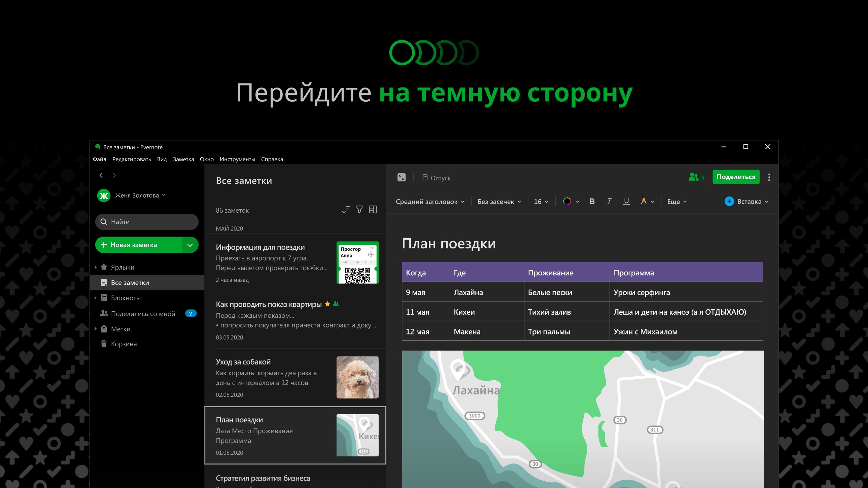Click the Три пальмы table cell
This screenshot has width=868, height=488.
(x=567, y=332)
